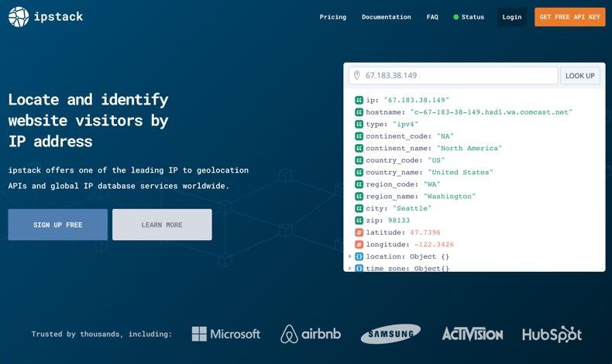Viewport: 612px width, 364px height.
Task: Click the number icon beside latitude
Action: 359,232
